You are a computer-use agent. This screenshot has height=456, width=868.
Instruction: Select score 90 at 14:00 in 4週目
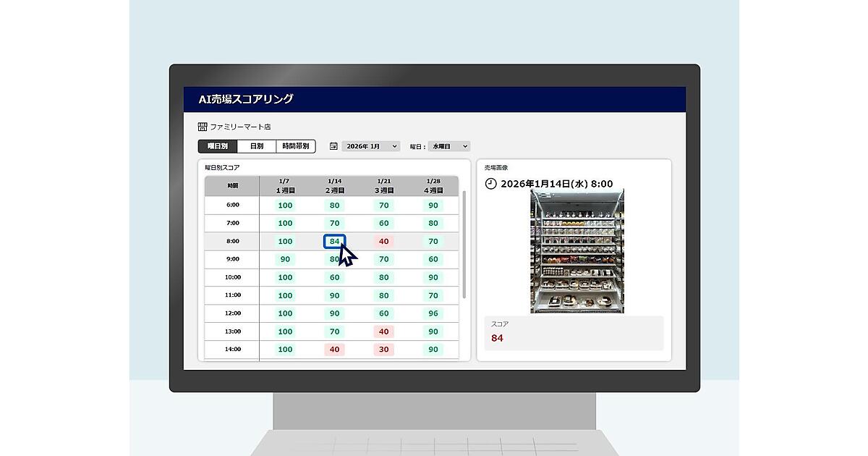[x=433, y=350]
